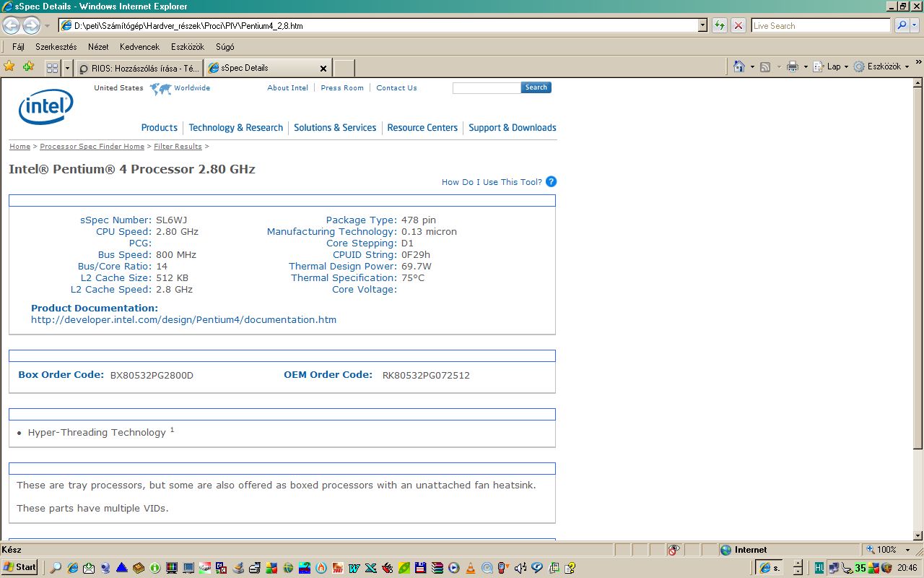Open the Recent Pages dropdown arrow
The image size is (924, 578).
click(x=47, y=26)
